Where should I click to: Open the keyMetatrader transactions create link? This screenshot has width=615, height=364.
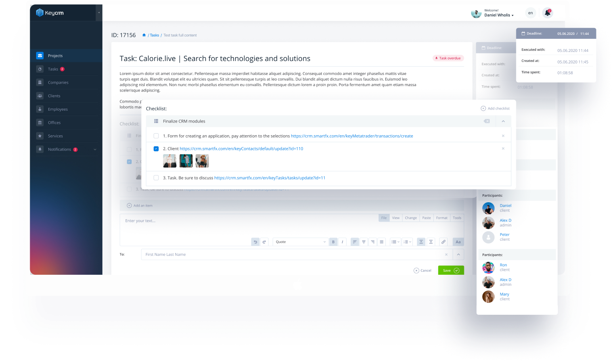coord(352,136)
